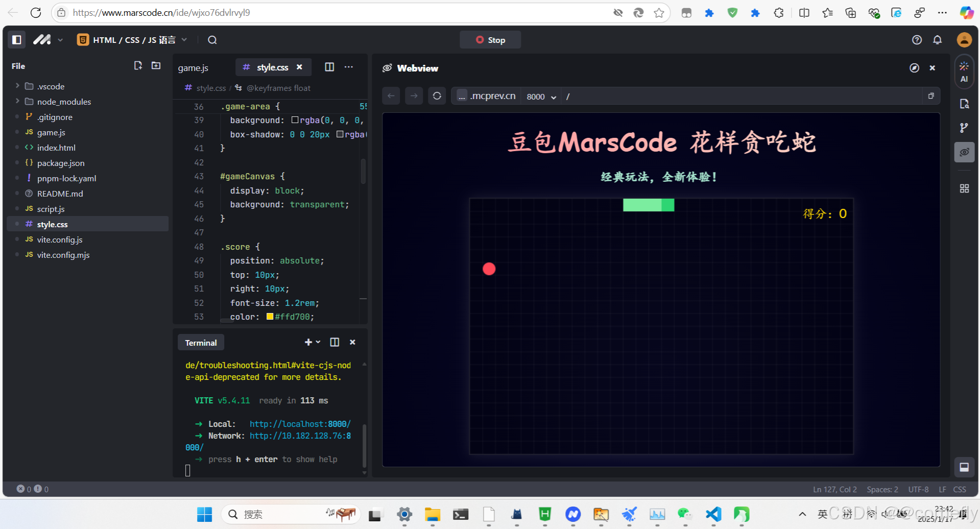Split the terminal panel
Viewport: 980px width, 529px height.
(x=334, y=342)
